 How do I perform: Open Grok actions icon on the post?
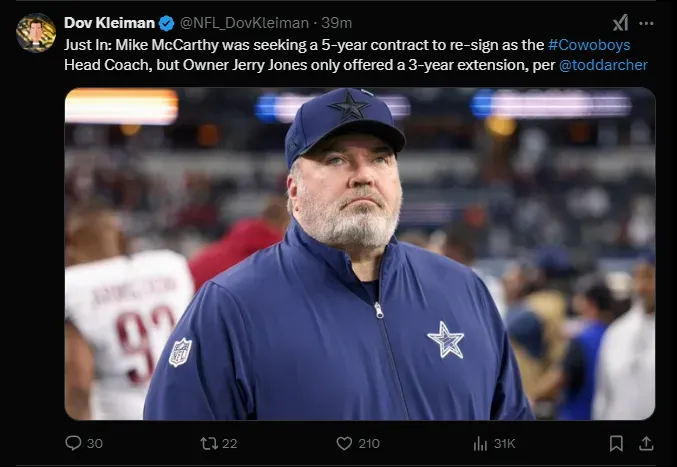pyautogui.click(x=620, y=23)
